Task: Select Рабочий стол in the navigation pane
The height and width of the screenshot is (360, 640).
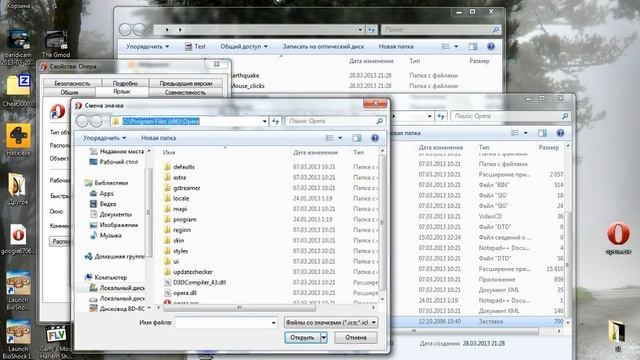Action: coord(113,162)
